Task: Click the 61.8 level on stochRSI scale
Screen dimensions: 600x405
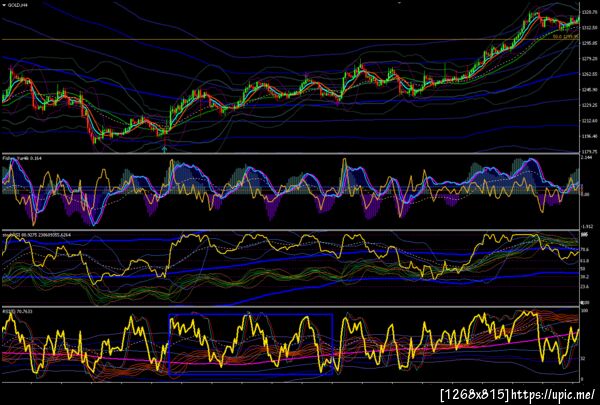Action: click(585, 261)
